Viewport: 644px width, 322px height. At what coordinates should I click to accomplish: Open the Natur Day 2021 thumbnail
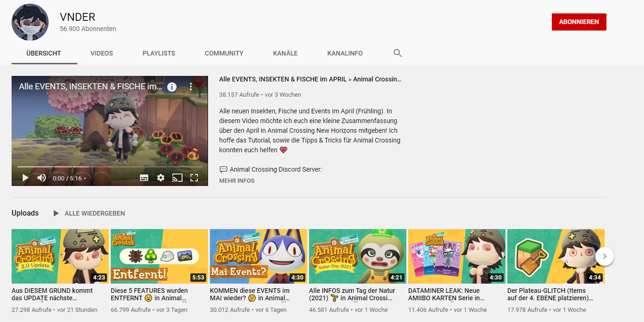click(358, 256)
